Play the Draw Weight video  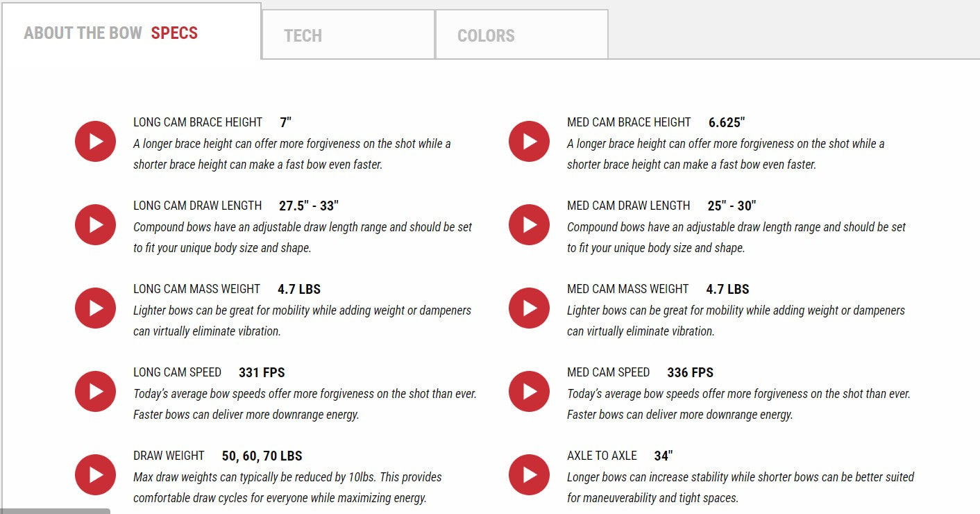tap(95, 475)
